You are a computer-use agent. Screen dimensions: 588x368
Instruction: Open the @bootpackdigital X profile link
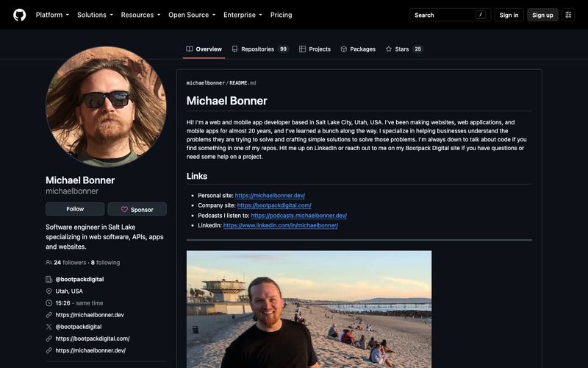pos(79,327)
